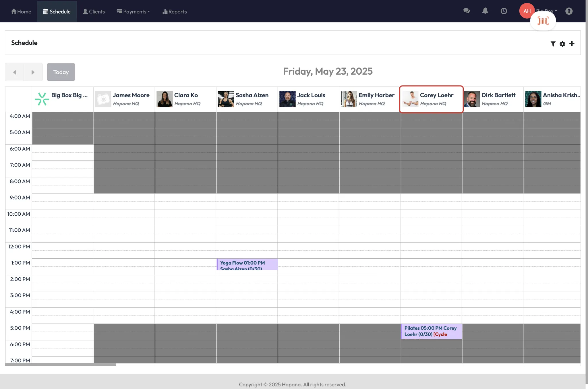
Task: Go to next day arrow
Action: pyautogui.click(x=33, y=72)
